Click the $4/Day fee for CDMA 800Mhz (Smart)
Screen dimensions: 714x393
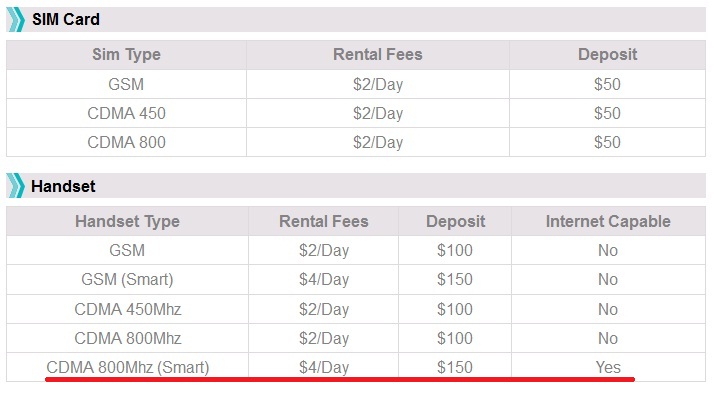(x=324, y=367)
